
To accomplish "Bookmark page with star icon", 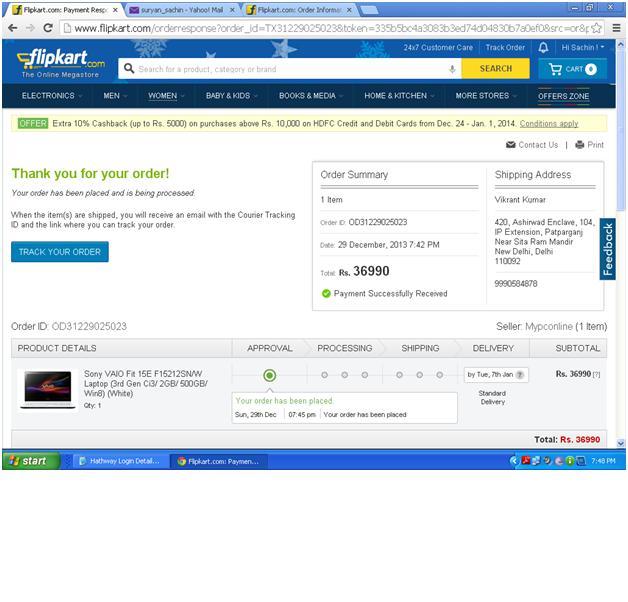I will (x=596, y=28).
